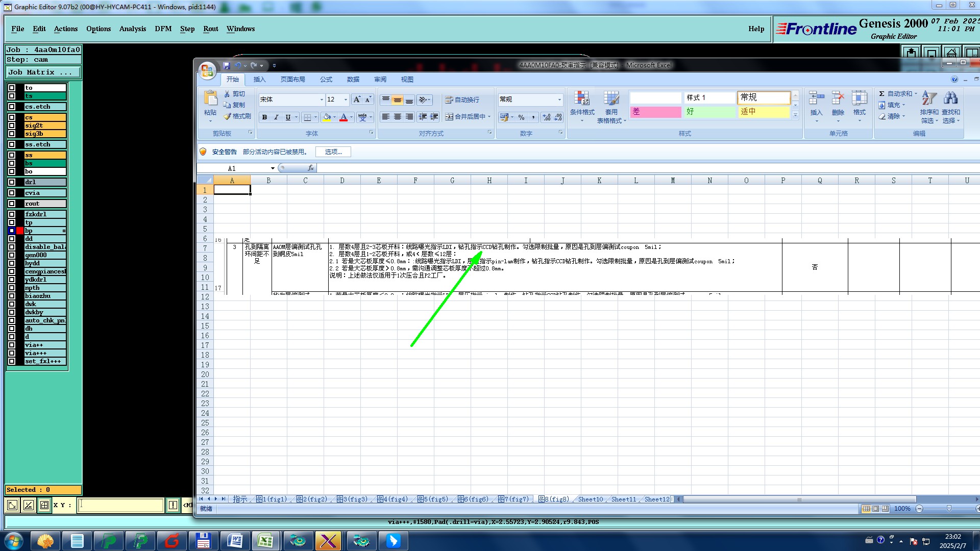Click the Increase Font Size icon
This screenshot has width=980, height=551.
(x=357, y=99)
